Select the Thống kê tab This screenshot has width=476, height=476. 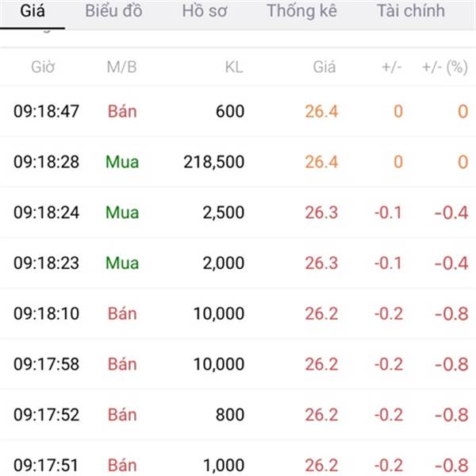301,11
